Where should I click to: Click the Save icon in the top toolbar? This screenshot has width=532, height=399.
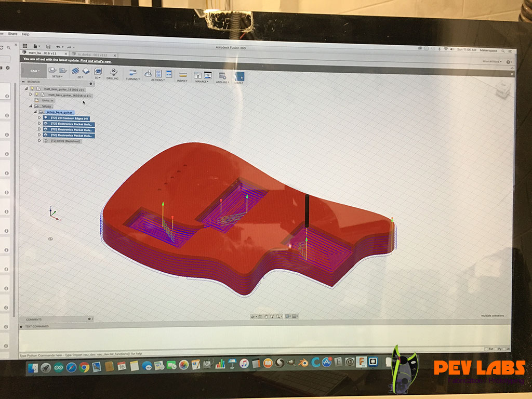pos(48,47)
